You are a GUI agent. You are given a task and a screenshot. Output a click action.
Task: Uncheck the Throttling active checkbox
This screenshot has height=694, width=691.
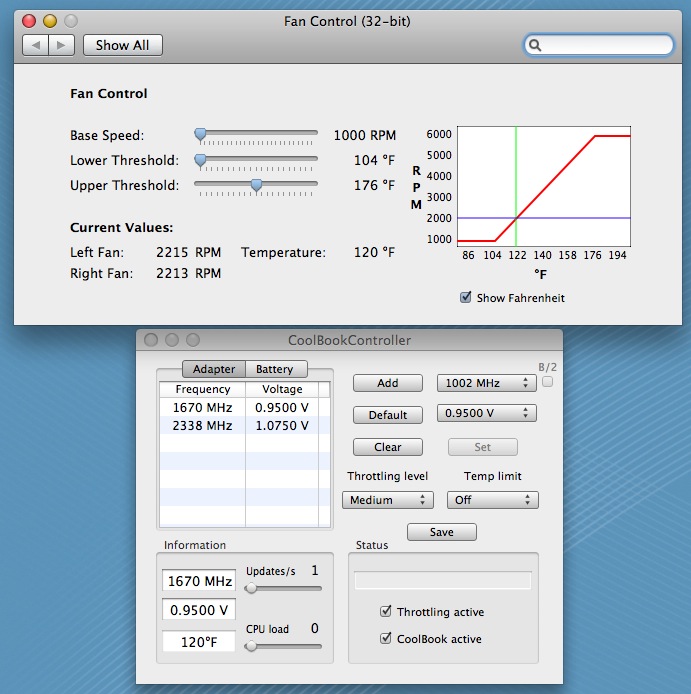386,611
